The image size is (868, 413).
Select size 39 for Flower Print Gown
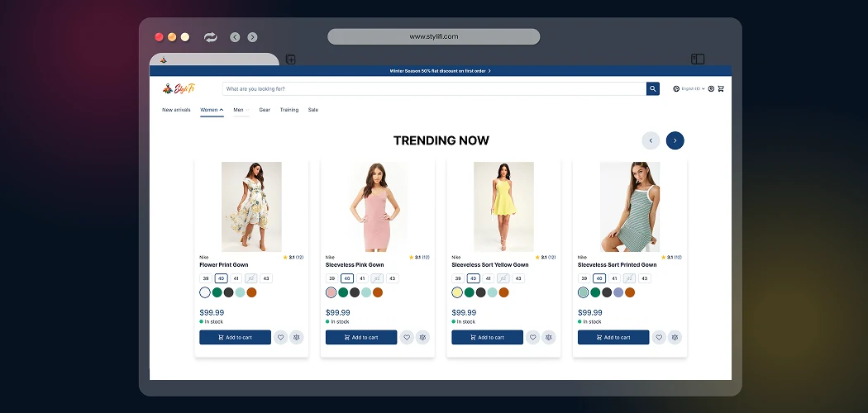pyautogui.click(x=205, y=278)
